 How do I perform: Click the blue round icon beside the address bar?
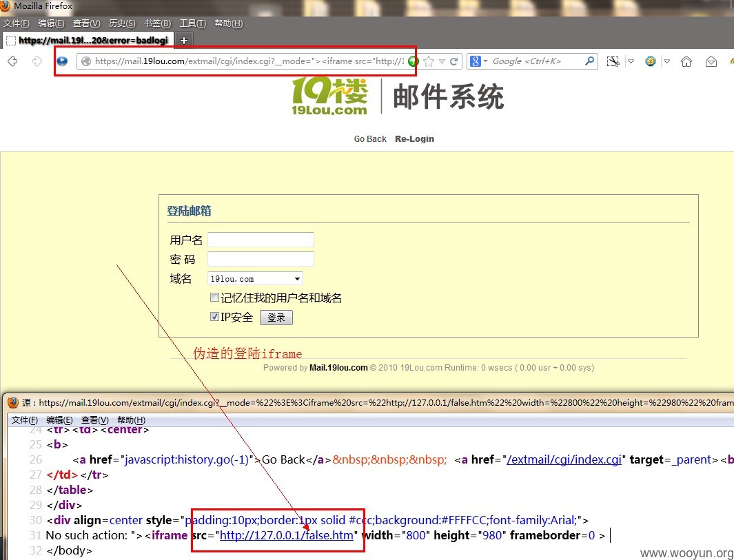tap(62, 61)
